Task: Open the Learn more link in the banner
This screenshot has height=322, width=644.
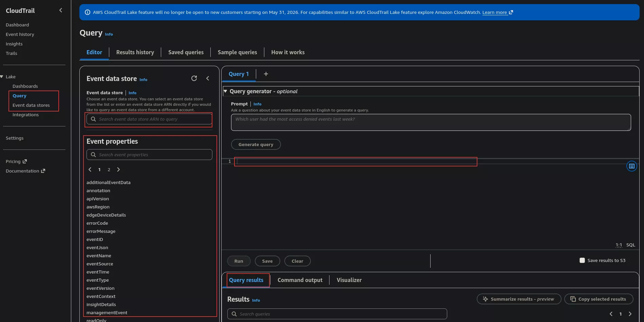Action: [x=497, y=12]
